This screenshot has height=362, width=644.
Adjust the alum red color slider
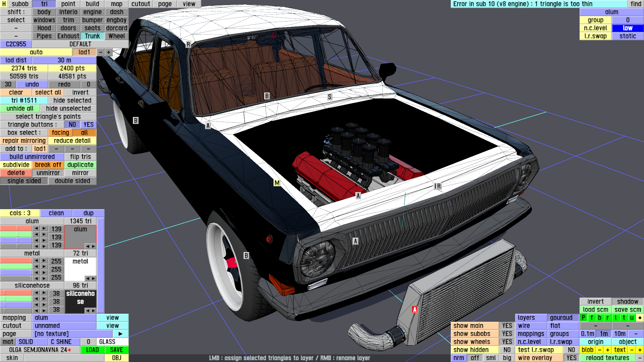pyautogui.click(x=16, y=229)
